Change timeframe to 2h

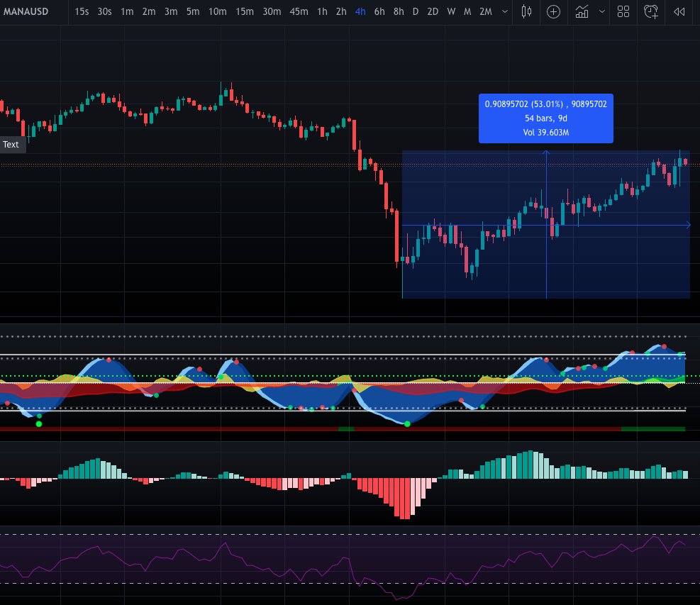pyautogui.click(x=341, y=11)
